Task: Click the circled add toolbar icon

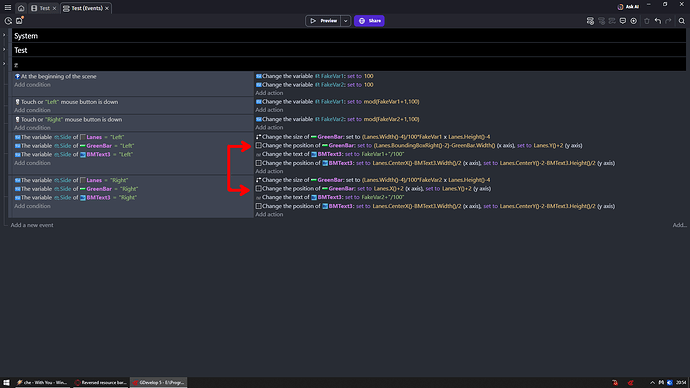Action: (x=634, y=21)
